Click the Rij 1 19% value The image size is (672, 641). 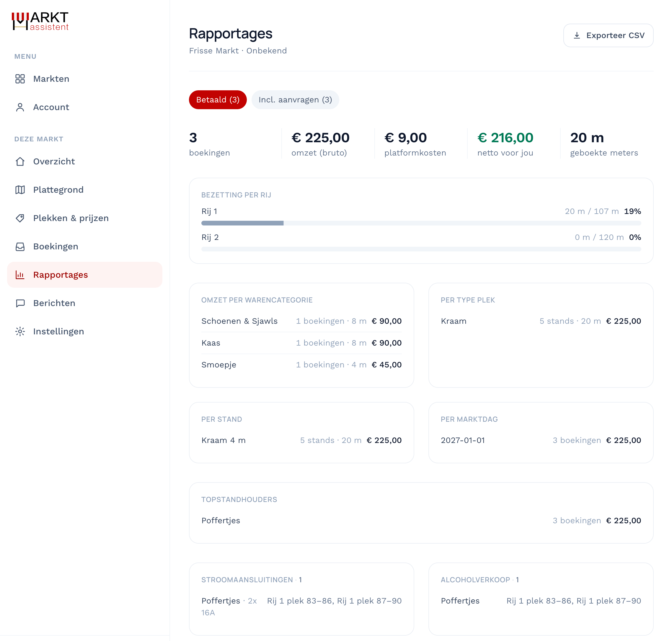pos(633,212)
